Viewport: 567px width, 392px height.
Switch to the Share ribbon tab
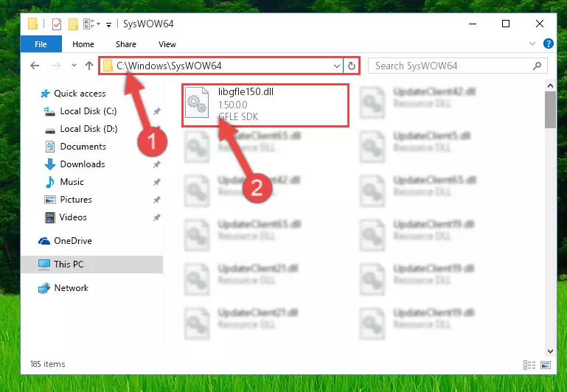click(126, 44)
